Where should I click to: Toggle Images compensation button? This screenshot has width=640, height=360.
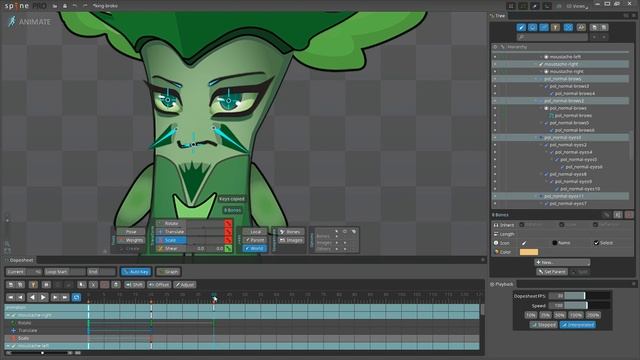point(291,240)
